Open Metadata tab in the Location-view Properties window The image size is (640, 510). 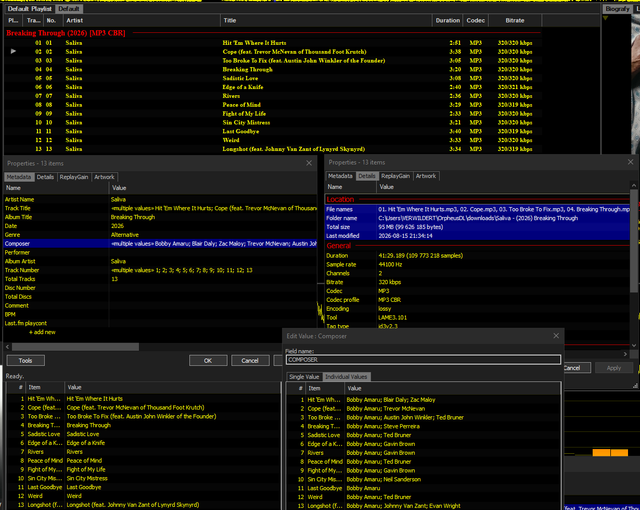click(340, 176)
